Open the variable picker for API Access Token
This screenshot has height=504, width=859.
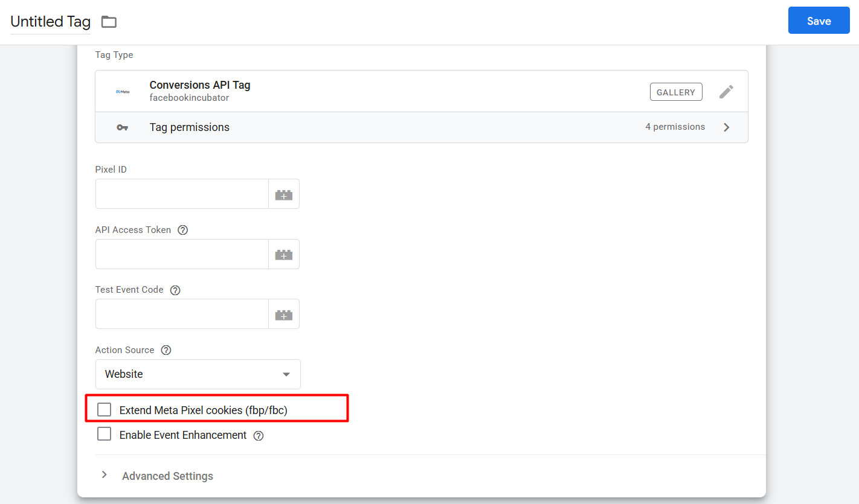[283, 255]
